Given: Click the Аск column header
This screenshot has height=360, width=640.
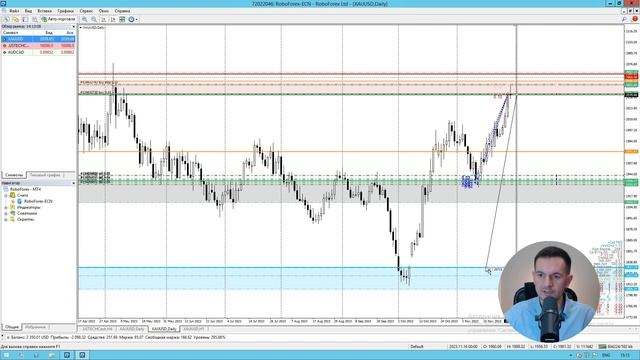Looking at the screenshot, I should (70, 33).
